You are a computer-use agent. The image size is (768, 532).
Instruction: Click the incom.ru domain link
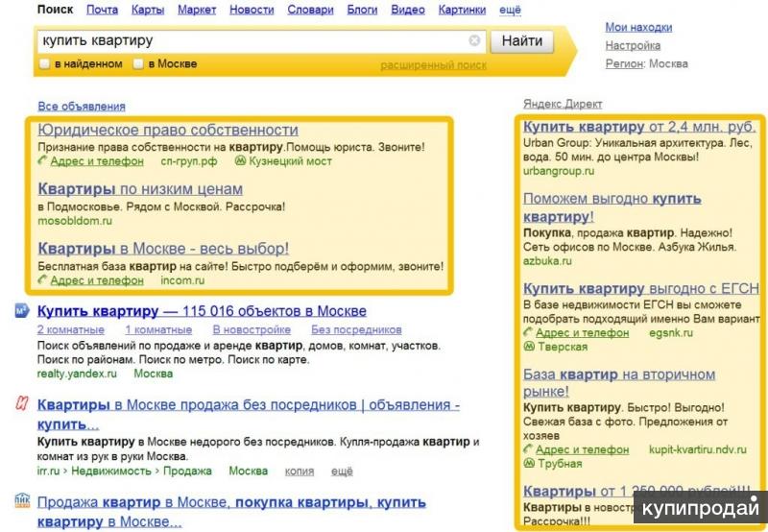click(x=182, y=280)
